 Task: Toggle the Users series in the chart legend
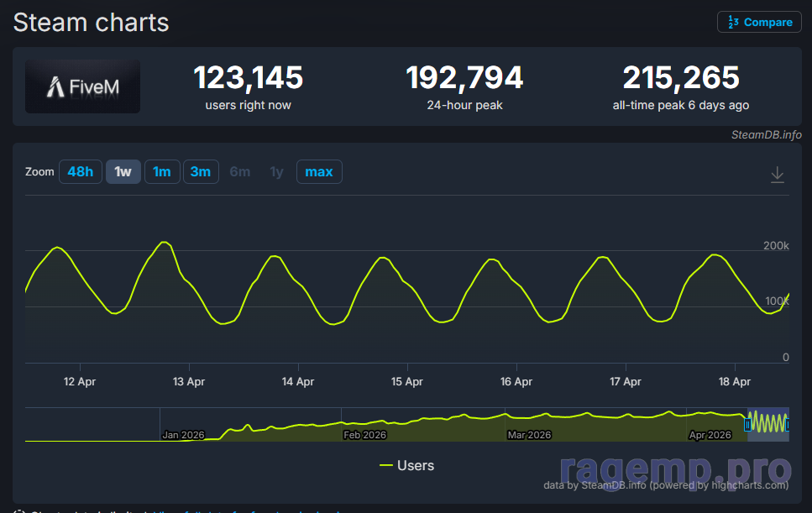pos(407,465)
